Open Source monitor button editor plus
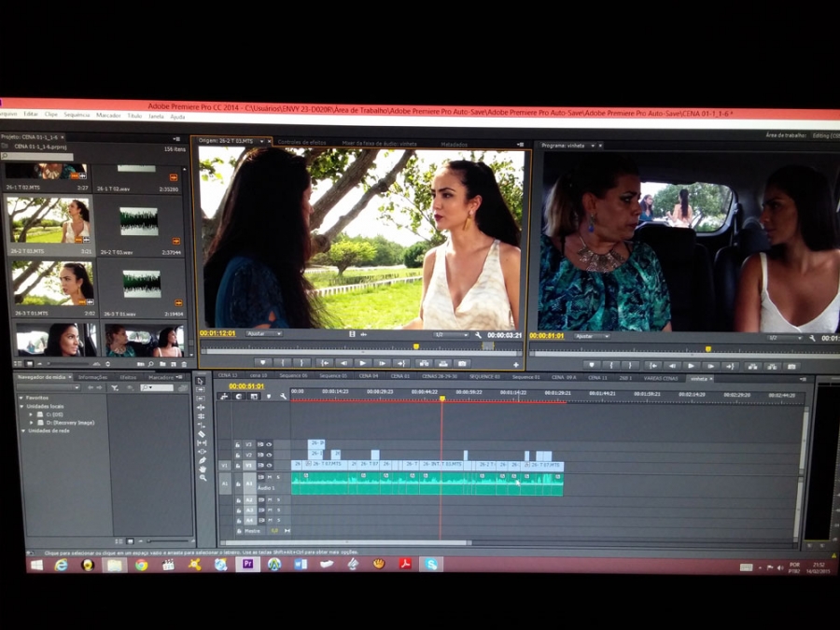 pos(516,365)
